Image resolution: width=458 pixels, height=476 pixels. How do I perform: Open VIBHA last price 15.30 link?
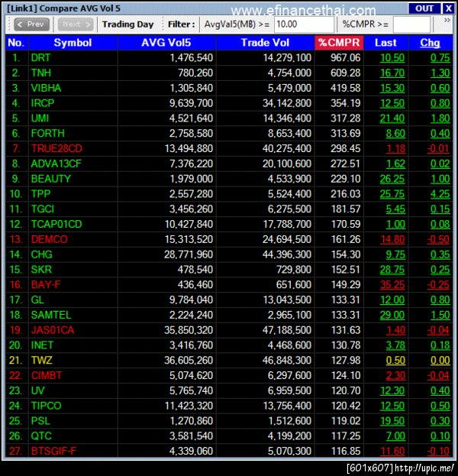coord(392,88)
